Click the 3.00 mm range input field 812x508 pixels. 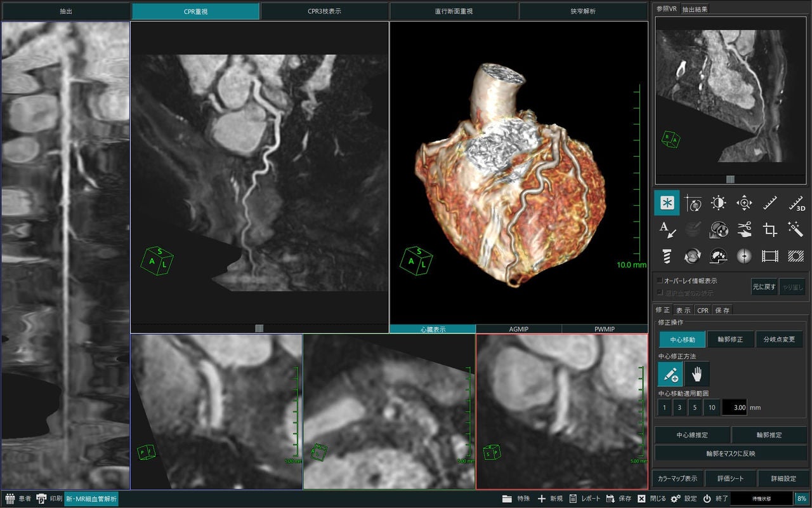[735, 407]
